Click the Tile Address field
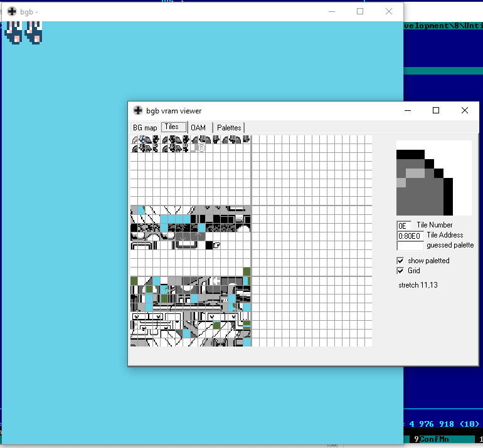Screen dimensions: 483x448 tap(410, 236)
